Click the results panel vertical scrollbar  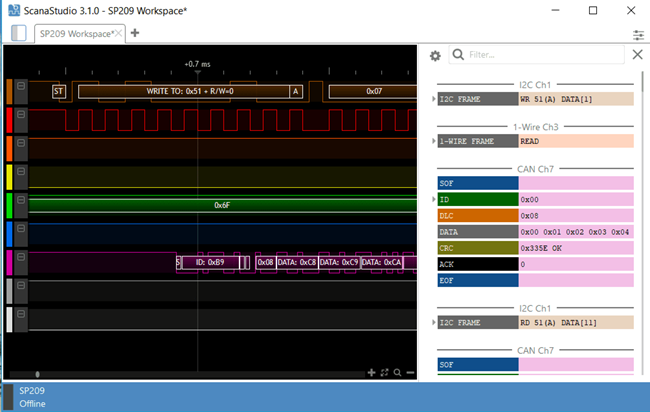(x=643, y=81)
